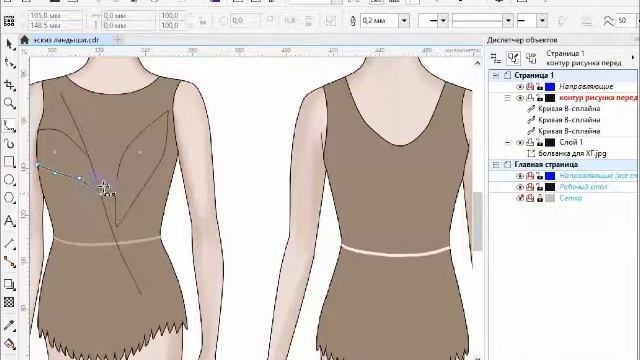
Task: Click the rotation angle field 0,0
Action: (244, 20)
